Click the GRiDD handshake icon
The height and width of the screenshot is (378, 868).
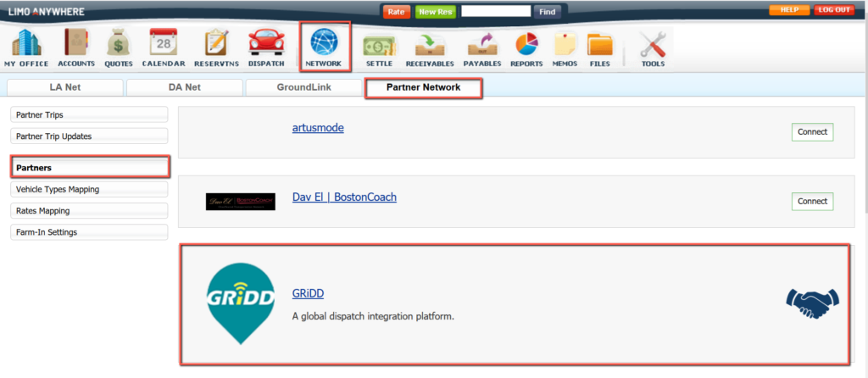tap(813, 303)
